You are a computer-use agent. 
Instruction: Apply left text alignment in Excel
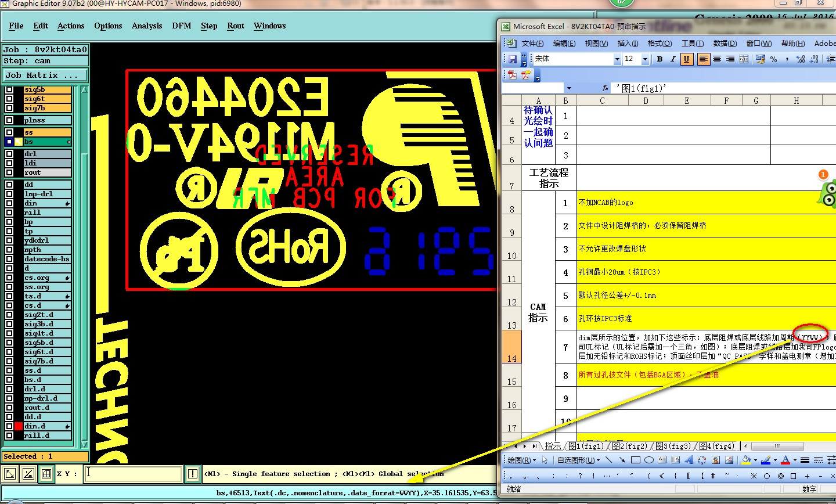[x=703, y=59]
